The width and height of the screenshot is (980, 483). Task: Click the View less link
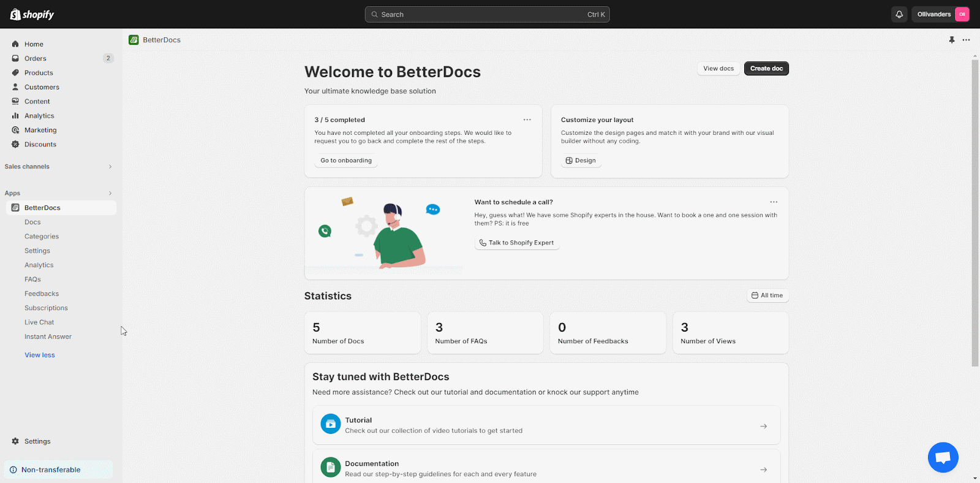click(40, 355)
